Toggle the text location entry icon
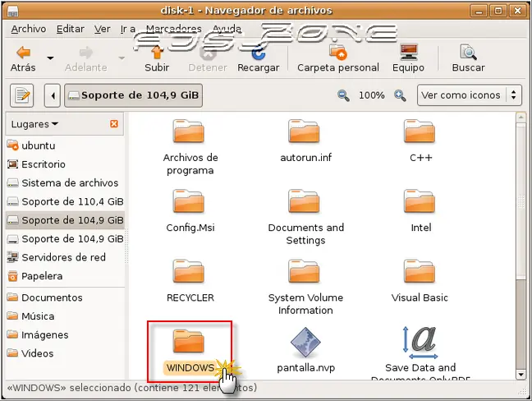Viewport: 532px width, 401px height. [22, 95]
